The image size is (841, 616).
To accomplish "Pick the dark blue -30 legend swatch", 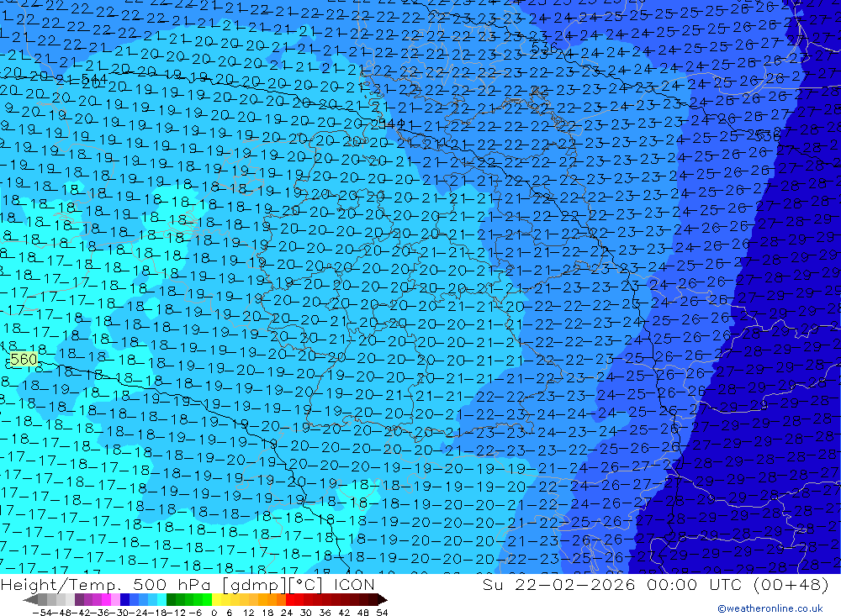I will click(124, 599).
